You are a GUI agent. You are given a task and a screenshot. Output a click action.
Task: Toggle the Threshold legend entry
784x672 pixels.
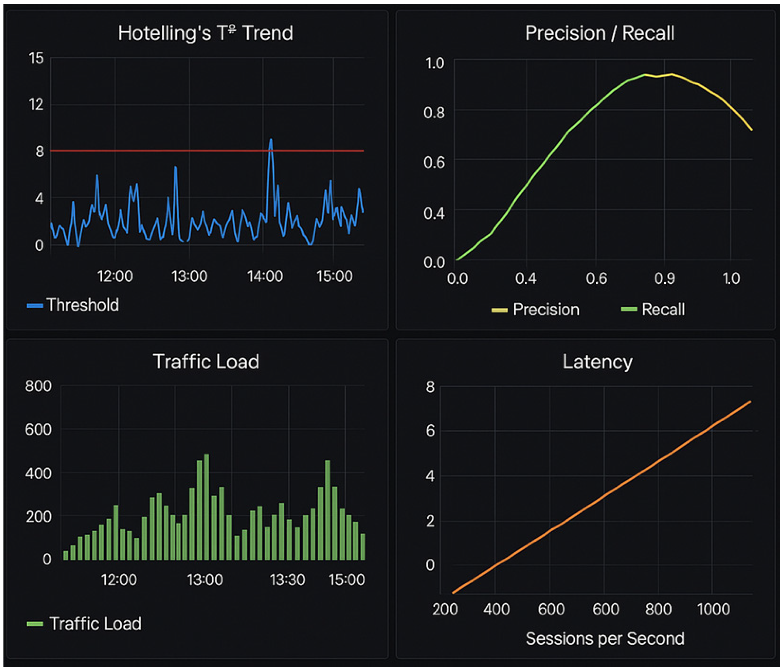(x=73, y=305)
